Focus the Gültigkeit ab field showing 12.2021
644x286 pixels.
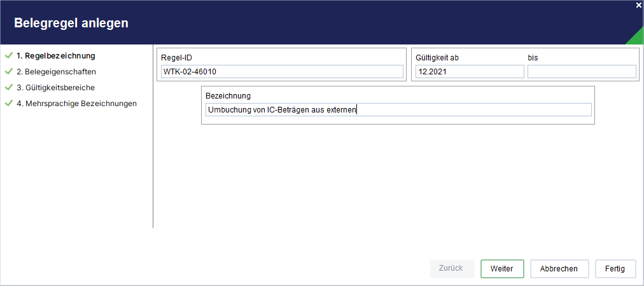[470, 72]
